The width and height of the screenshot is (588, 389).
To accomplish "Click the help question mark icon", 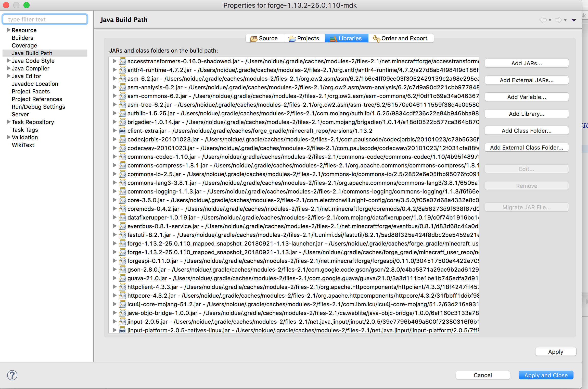I will (x=12, y=375).
